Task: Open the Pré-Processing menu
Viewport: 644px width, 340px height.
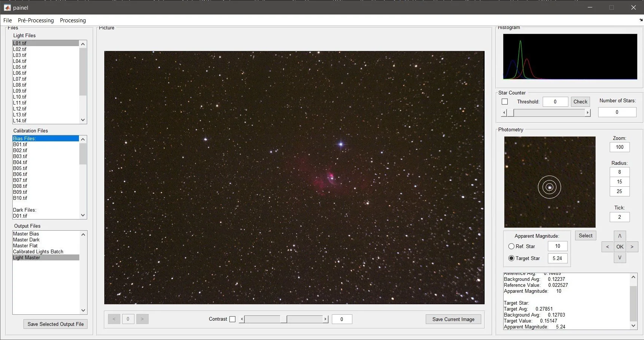Action: pos(36,20)
